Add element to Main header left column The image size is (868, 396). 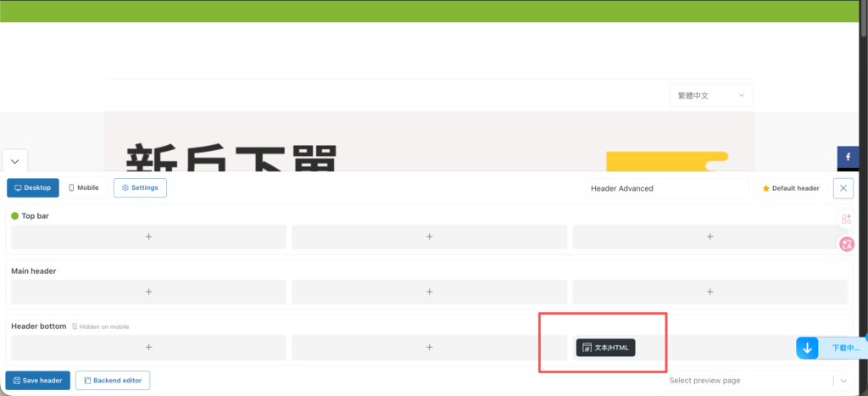coord(148,292)
